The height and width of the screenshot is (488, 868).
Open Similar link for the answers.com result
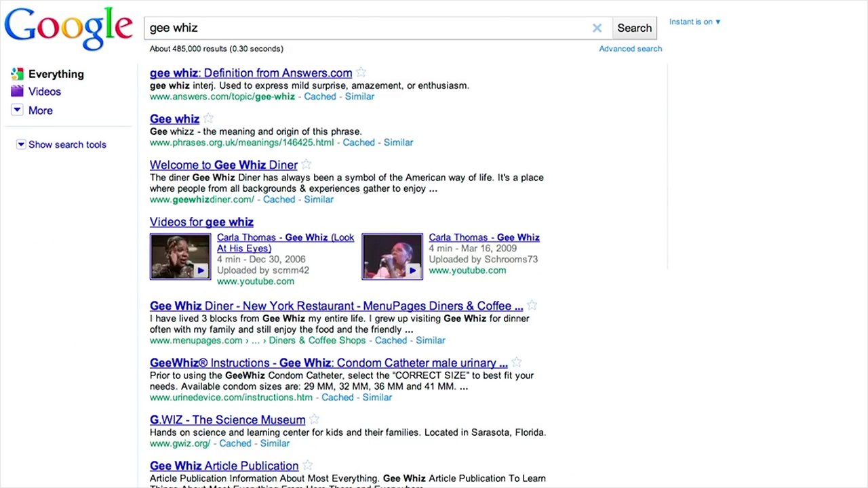(359, 96)
